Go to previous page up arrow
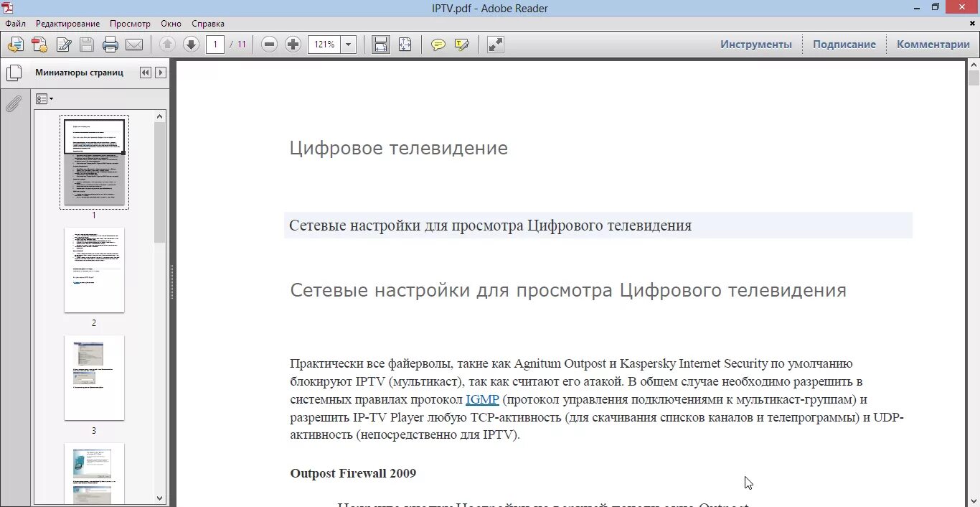 point(167,45)
